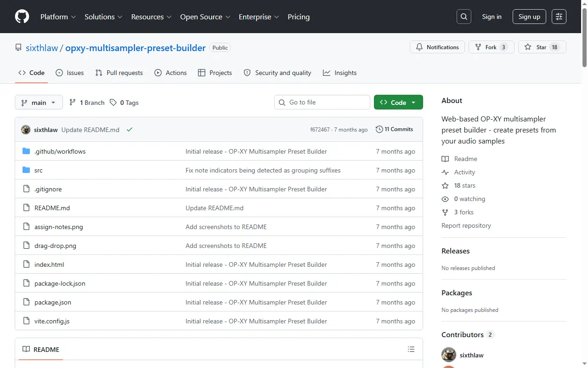Viewport: 588px width, 368px height.
Task: Open the Releases heading link
Action: click(456, 251)
